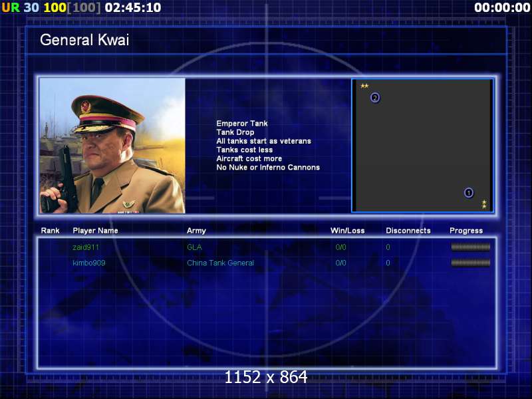Click the Progress column header
This screenshot has height=399, width=532.
pos(466,231)
